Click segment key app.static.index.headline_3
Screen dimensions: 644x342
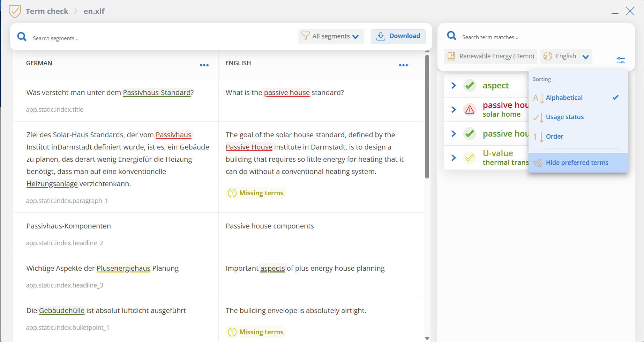pos(65,285)
